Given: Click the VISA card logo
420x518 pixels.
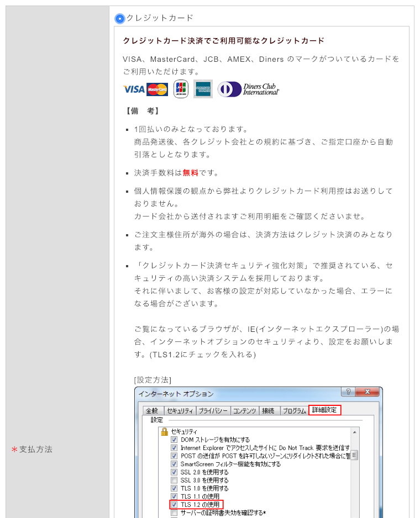Looking at the screenshot, I should click(134, 89).
